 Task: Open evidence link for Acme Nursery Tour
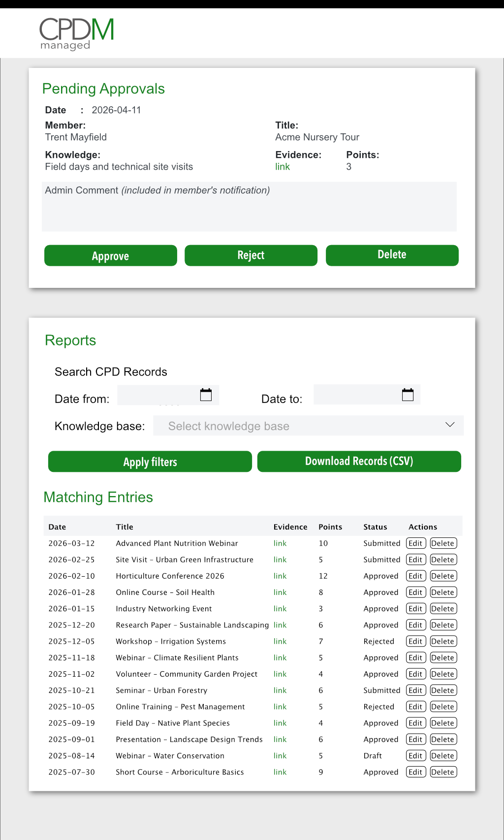coord(283,167)
